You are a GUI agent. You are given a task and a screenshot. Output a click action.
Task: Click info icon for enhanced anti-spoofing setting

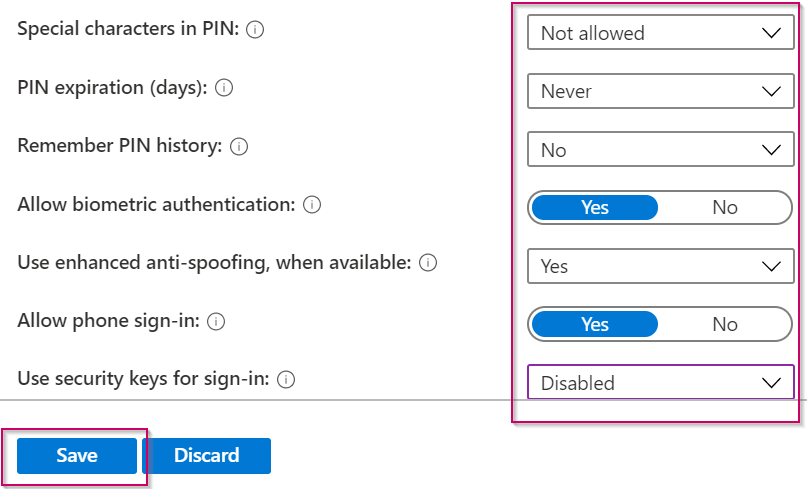(428, 263)
